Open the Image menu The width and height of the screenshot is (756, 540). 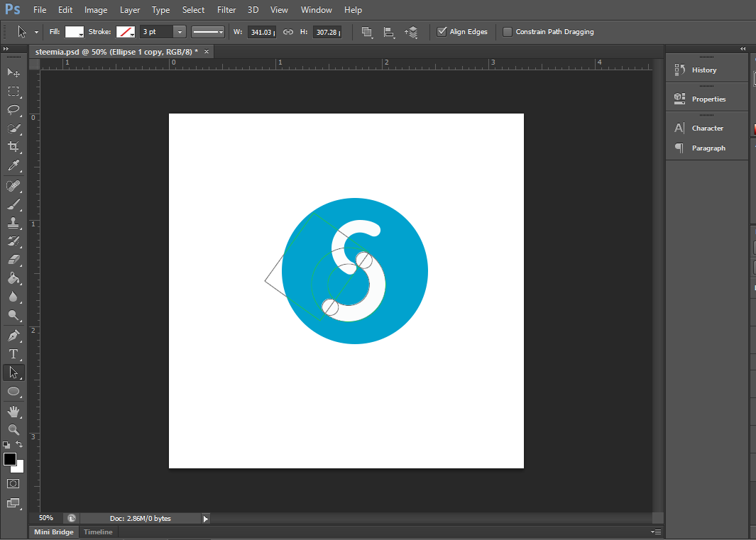coord(96,10)
